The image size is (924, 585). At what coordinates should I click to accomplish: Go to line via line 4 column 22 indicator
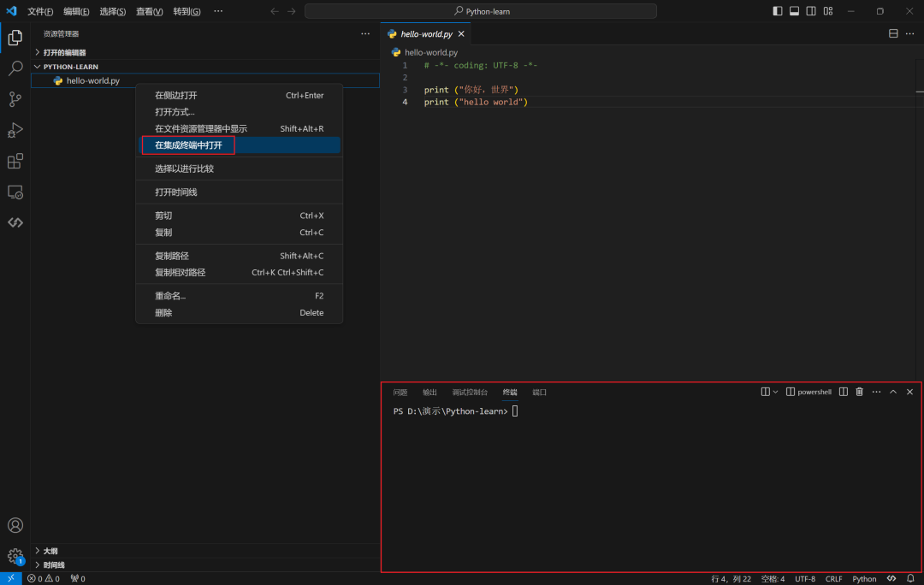731,578
